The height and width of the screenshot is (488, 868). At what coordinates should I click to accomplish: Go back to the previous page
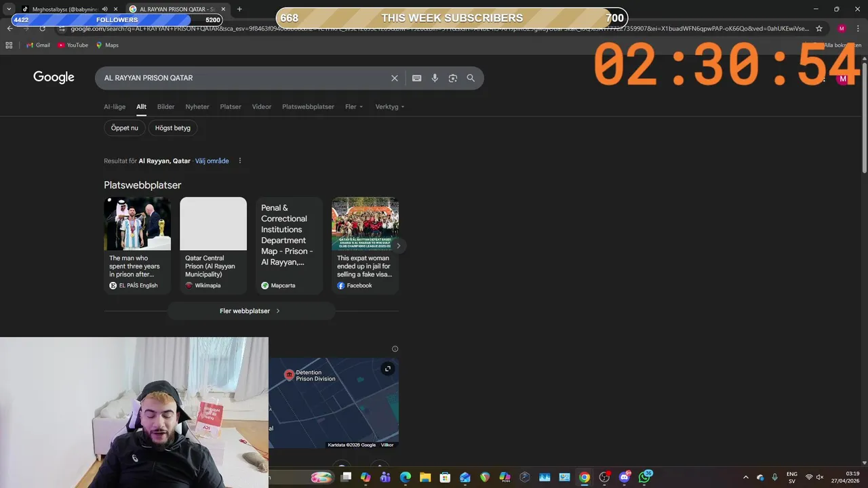(9, 28)
